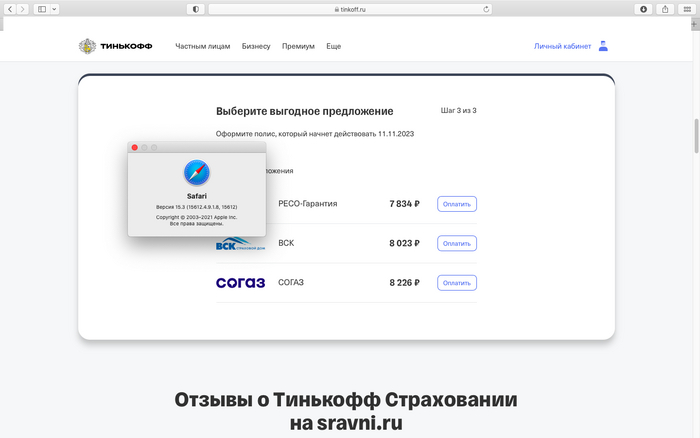Open the Премиум menu item
The image size is (700, 438).
point(298,46)
